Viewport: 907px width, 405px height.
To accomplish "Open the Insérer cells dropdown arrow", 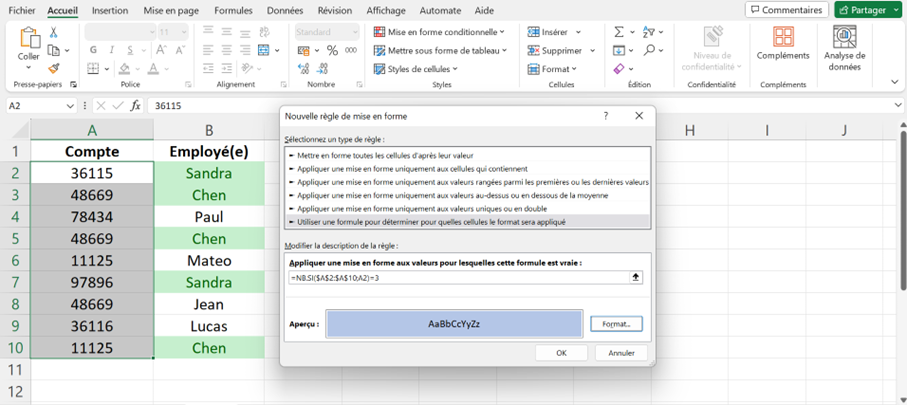I will 578,32.
